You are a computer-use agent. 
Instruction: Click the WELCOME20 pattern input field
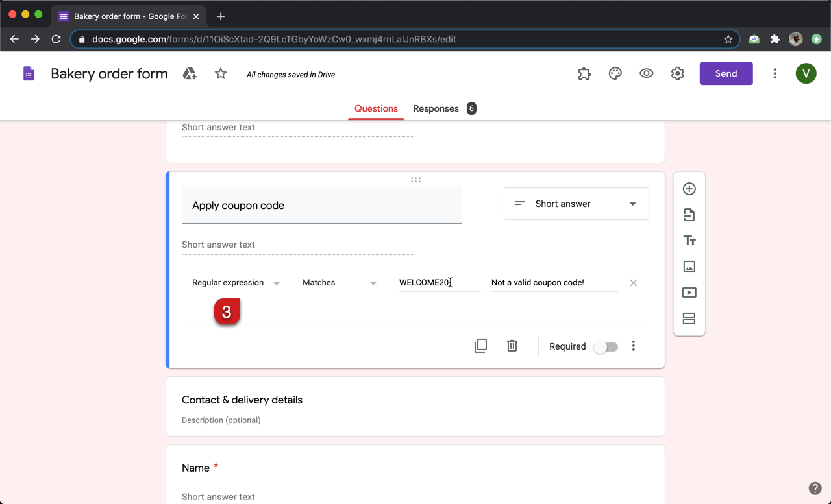coord(439,283)
